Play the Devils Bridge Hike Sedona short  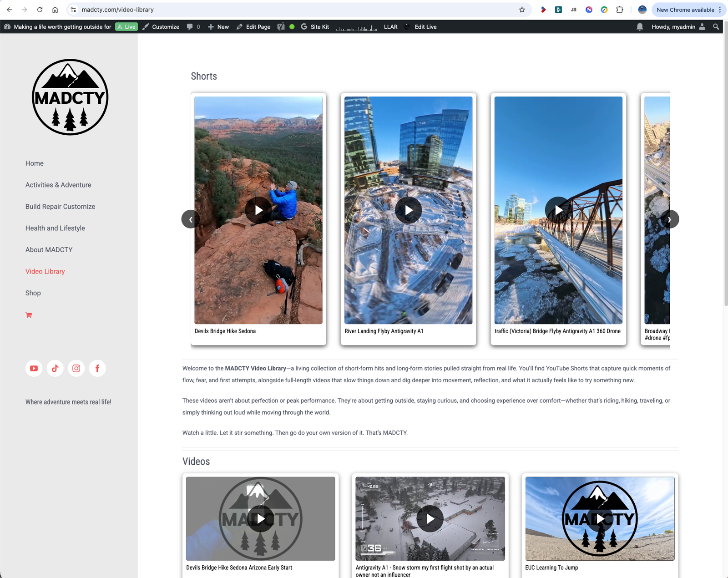pos(258,210)
